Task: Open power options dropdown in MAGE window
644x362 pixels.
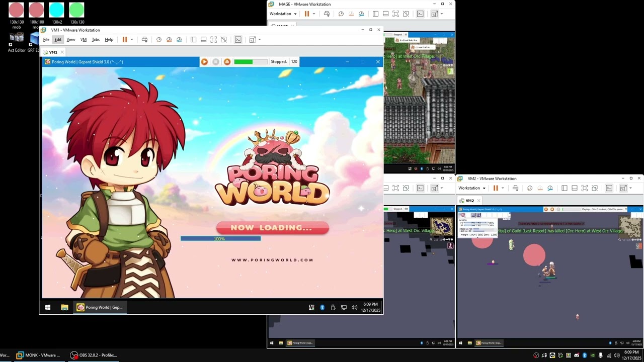Action: coord(314,14)
